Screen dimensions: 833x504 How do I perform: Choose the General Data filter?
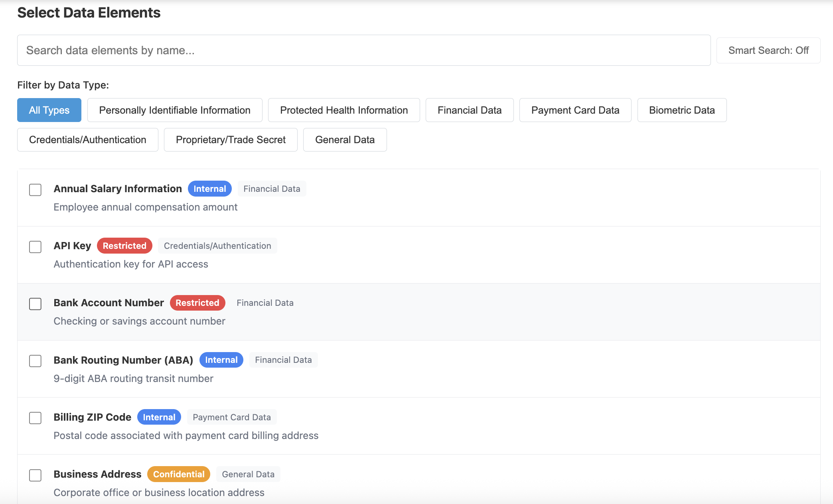[345, 140]
